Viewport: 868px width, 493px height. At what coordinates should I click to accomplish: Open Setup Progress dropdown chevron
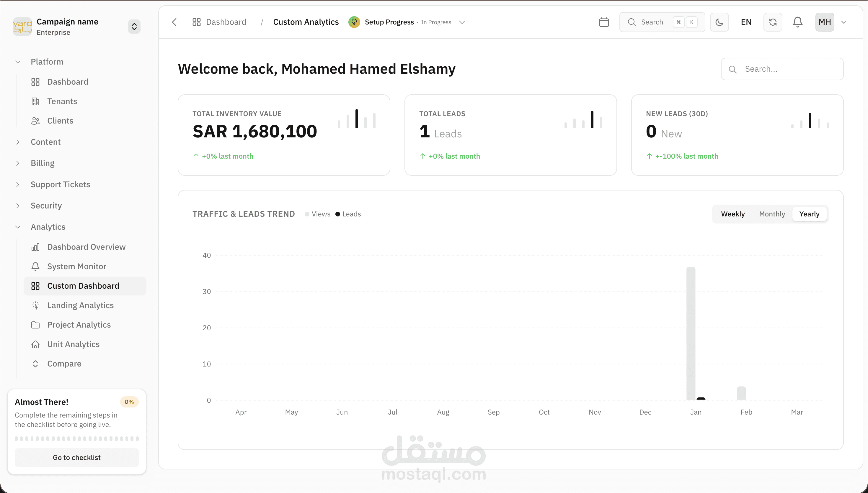click(462, 22)
